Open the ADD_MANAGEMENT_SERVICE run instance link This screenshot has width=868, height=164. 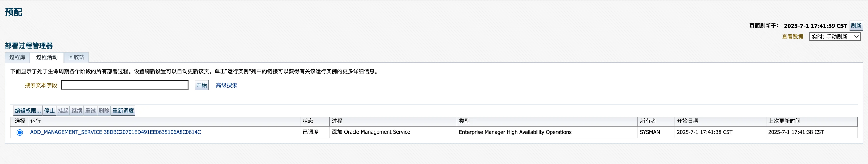tap(115, 132)
